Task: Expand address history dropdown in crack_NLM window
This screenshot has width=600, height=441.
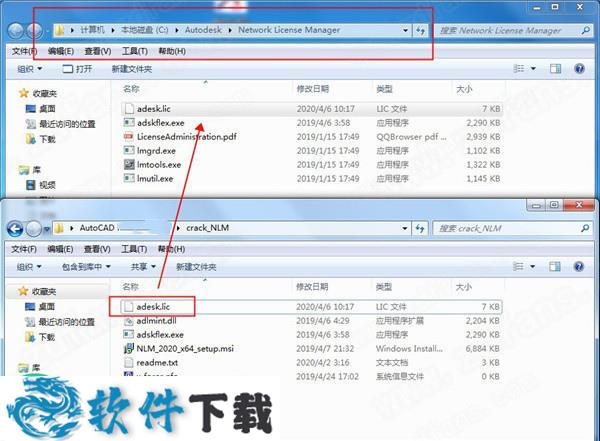Action: click(x=405, y=229)
